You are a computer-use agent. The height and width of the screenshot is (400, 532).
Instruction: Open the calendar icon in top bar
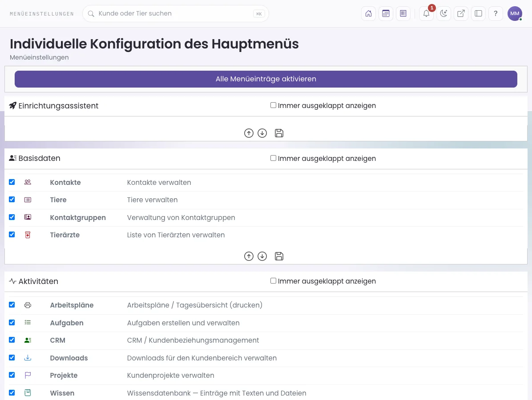pyautogui.click(x=386, y=14)
